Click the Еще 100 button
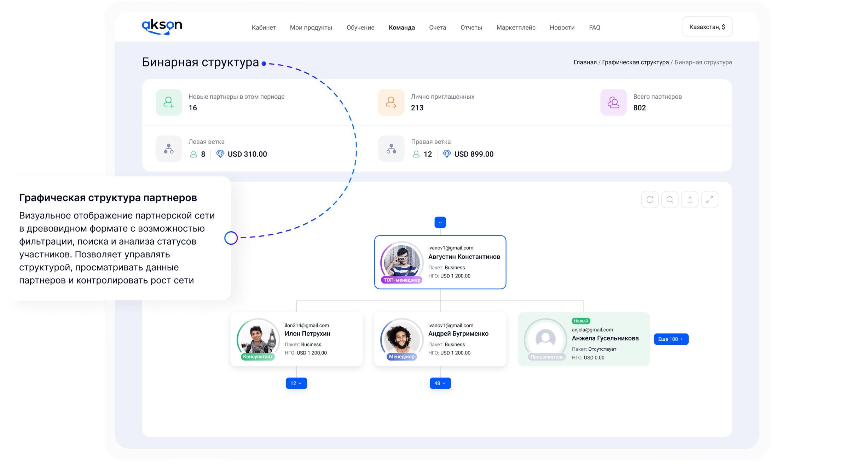This screenshot has height=467, width=868. 671,339
